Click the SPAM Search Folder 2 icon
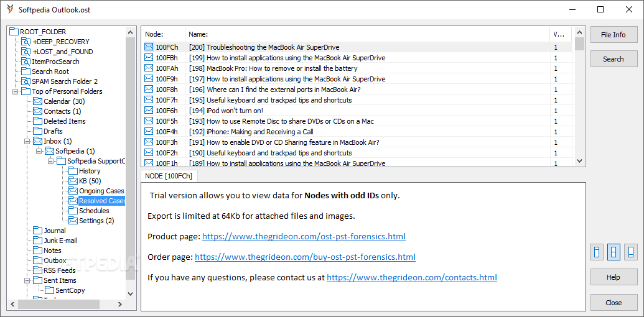Viewport: 644px width, 317px height. coord(26,81)
